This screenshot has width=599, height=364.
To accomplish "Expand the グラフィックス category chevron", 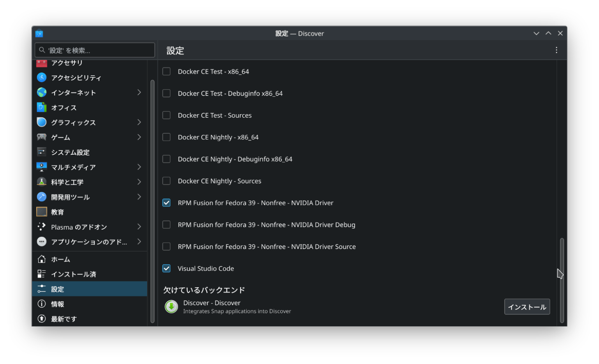I will 139,122.
